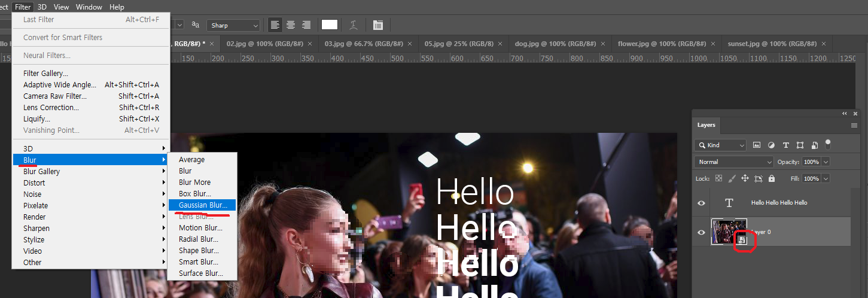The height and width of the screenshot is (298, 868).
Task: Right align text in options bar
Action: coord(306,25)
